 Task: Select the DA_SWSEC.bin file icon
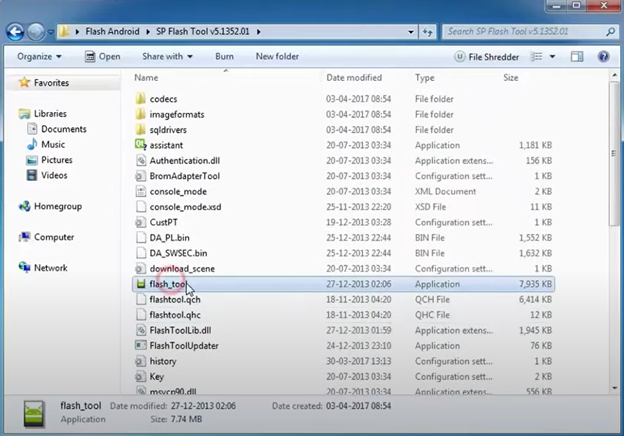(140, 253)
